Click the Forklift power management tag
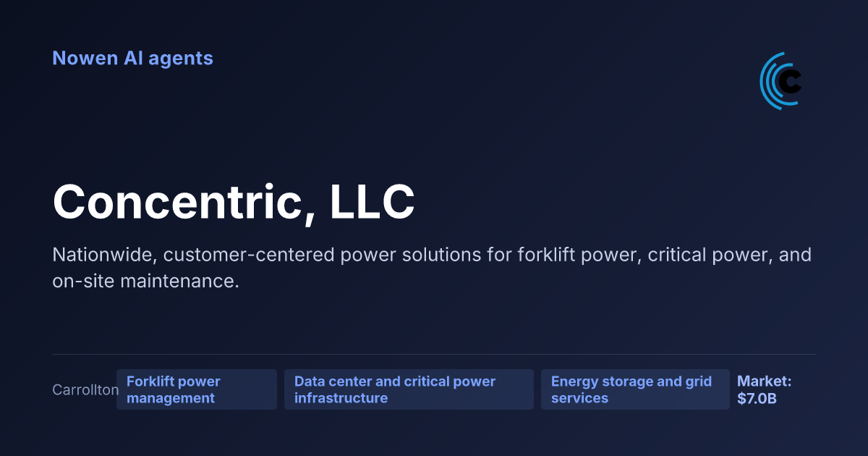The image size is (868, 456). [x=197, y=389]
